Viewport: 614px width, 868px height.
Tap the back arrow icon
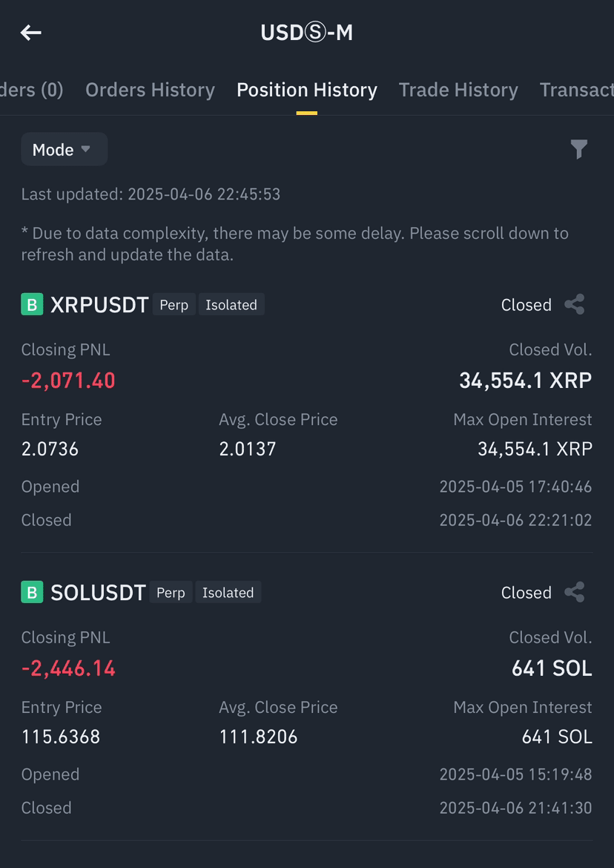pos(31,33)
